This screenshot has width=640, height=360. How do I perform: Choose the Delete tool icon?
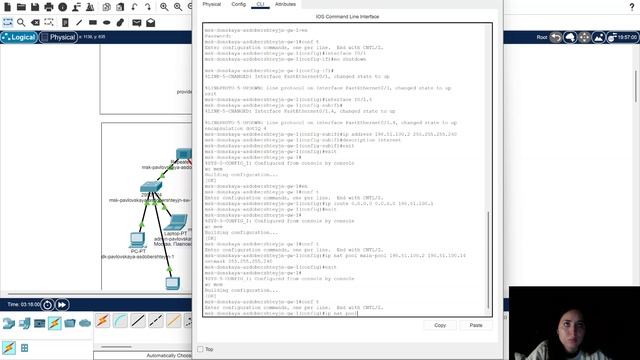pos(36,22)
